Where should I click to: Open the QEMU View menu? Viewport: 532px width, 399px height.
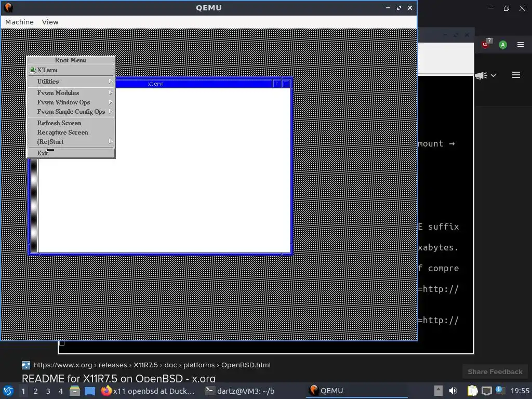(x=50, y=22)
